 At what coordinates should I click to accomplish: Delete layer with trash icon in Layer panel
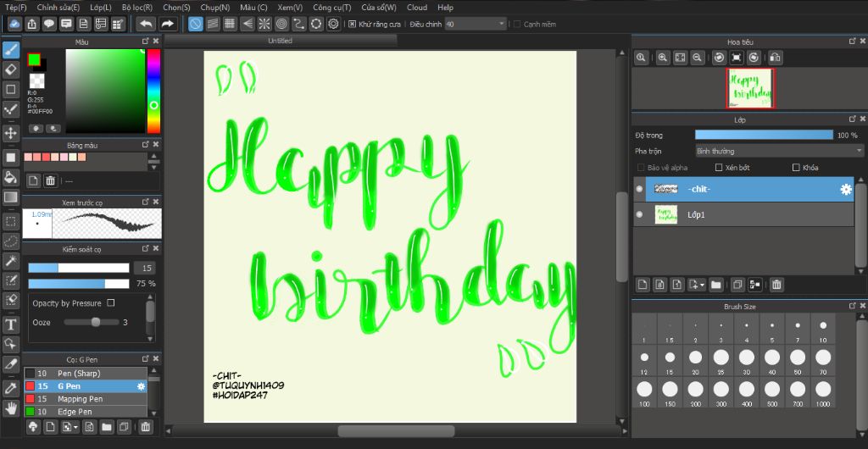pos(776,285)
